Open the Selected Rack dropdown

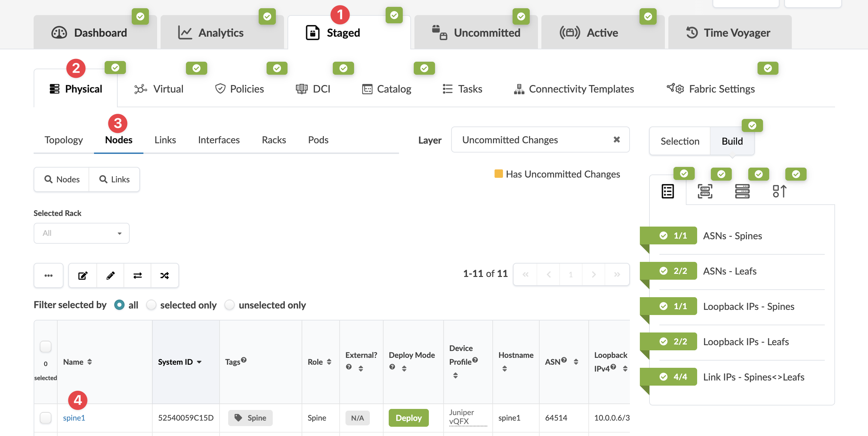[82, 233]
